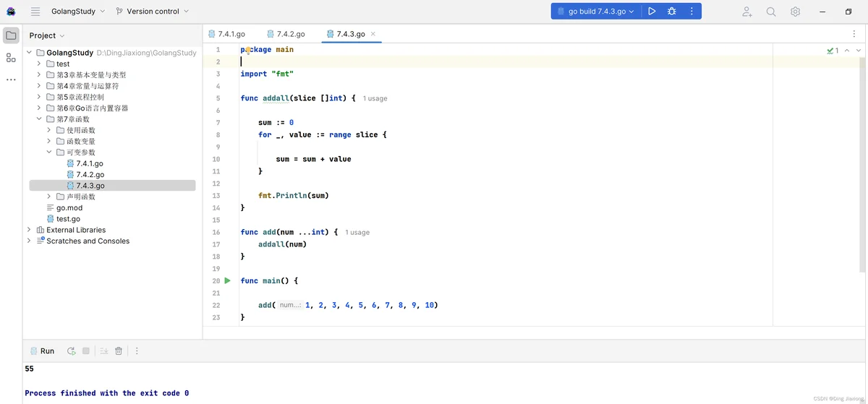Select 7.4.2.go in the project tree
The height and width of the screenshot is (404, 868).
(89, 175)
